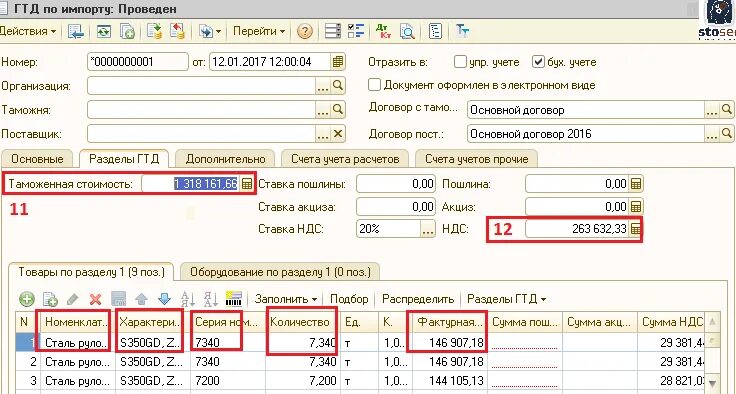Click the document structure report icon
The height and width of the screenshot is (394, 736).
click(436, 31)
